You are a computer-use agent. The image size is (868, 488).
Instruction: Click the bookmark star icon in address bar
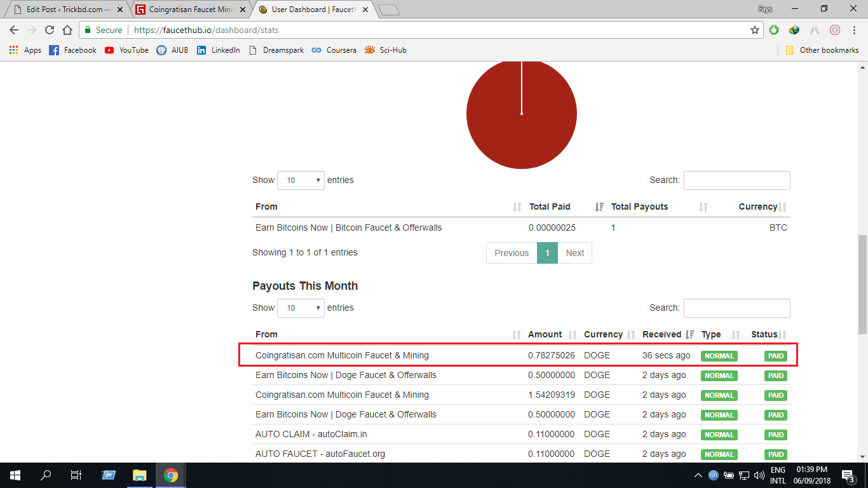click(x=755, y=30)
